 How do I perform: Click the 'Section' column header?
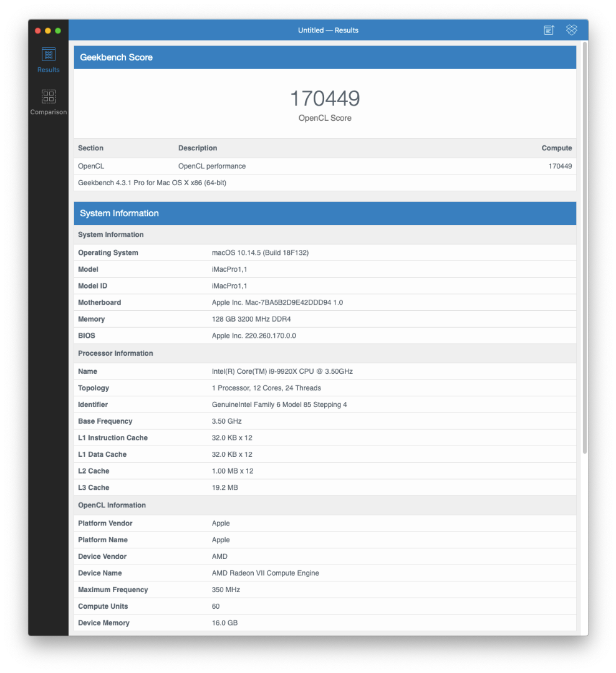click(90, 148)
